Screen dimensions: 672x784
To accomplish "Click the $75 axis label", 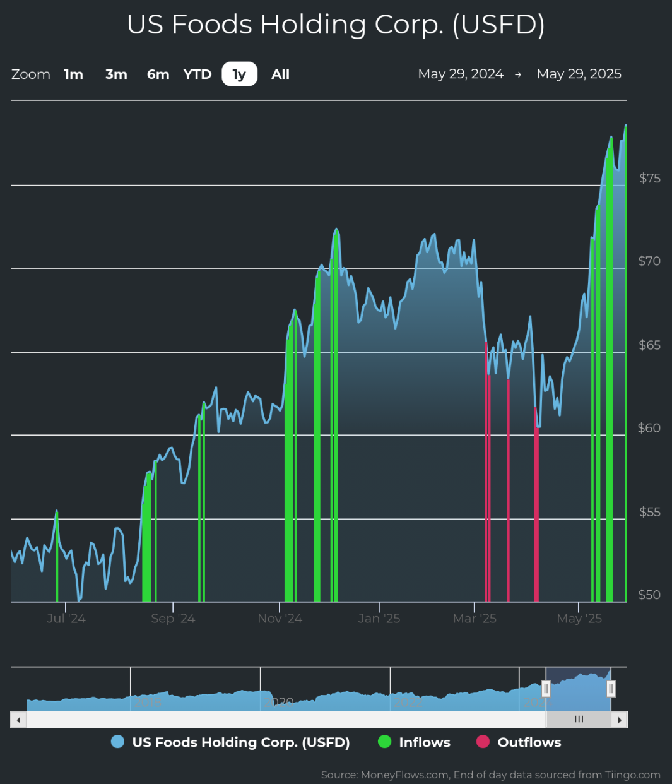I will coord(650,178).
